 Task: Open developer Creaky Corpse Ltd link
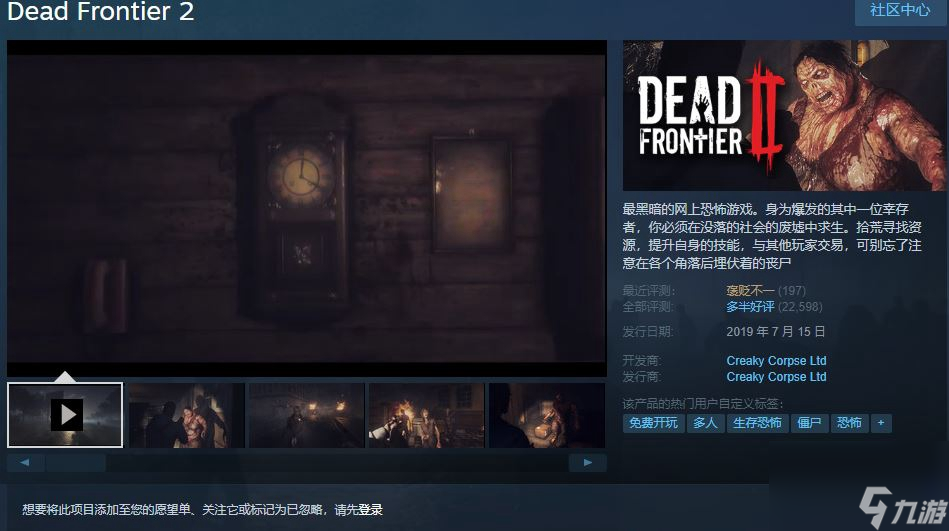(776, 361)
